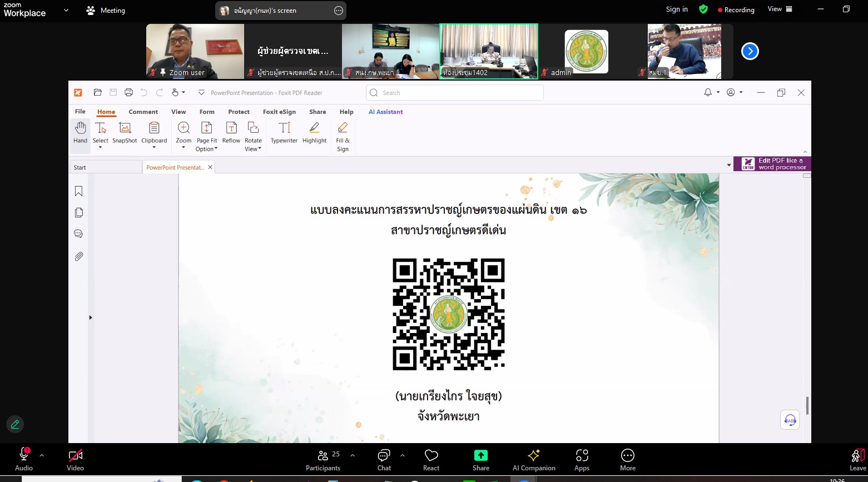Switch to the Form ribbon tab
The image size is (868, 482).
(207, 112)
